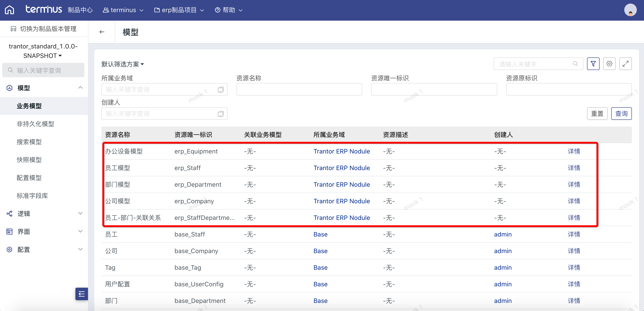Toggle the filter funnel icon
Screen dimensions: 644x311
[593, 64]
